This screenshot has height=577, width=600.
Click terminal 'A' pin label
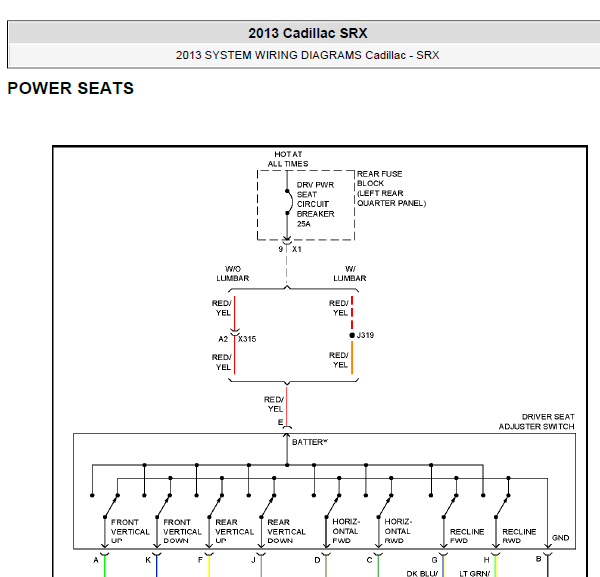[x=96, y=560]
